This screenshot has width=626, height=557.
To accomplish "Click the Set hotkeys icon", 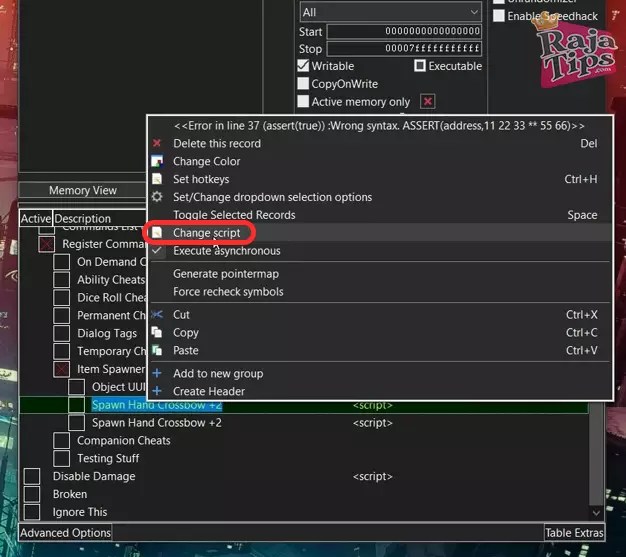I will [x=157, y=179].
